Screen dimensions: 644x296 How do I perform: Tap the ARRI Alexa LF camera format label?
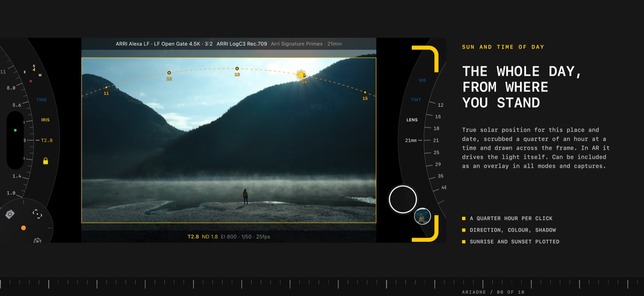point(164,44)
